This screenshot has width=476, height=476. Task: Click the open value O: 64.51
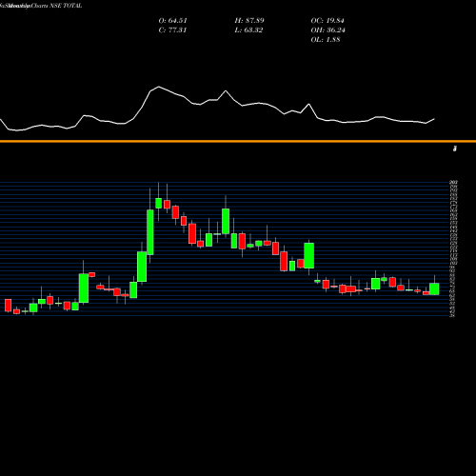[x=173, y=21]
